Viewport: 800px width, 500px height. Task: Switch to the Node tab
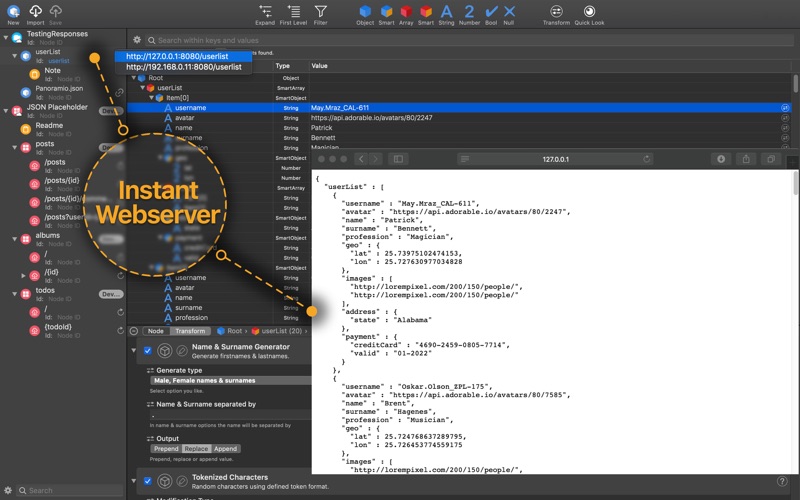point(155,331)
